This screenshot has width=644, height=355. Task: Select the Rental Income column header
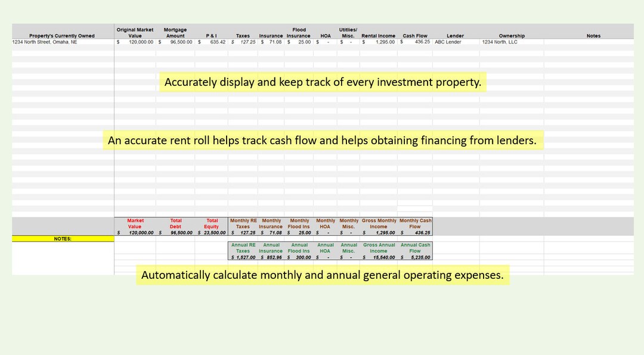pyautogui.click(x=378, y=36)
